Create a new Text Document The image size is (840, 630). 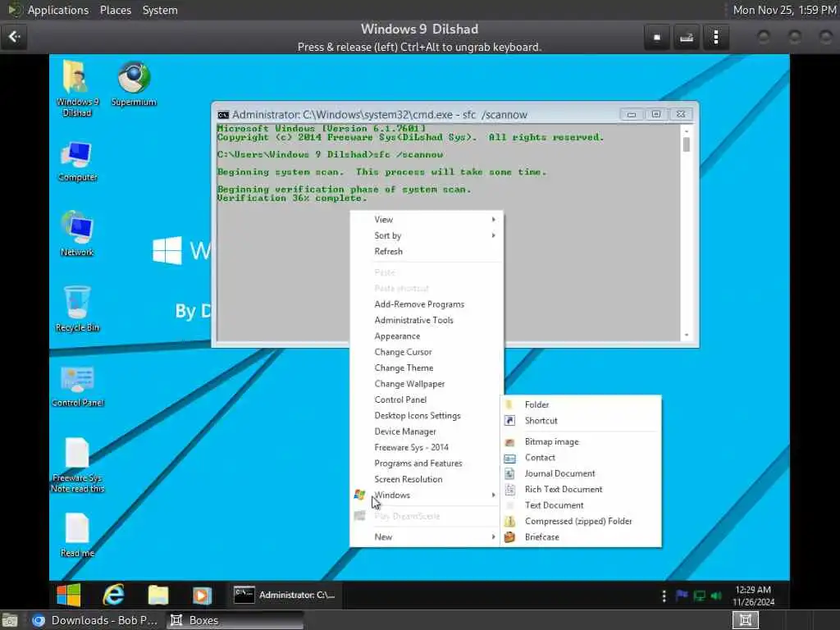point(581,505)
